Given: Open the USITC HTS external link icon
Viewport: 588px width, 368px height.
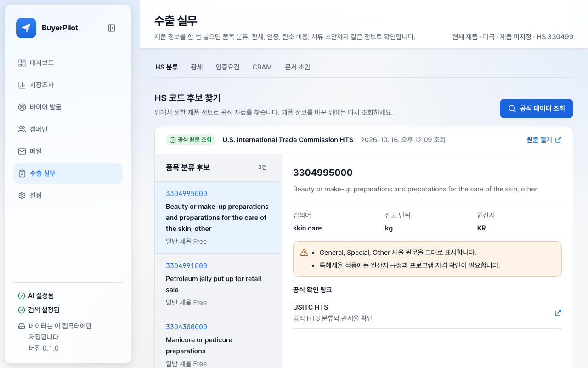Looking at the screenshot, I should (x=558, y=313).
